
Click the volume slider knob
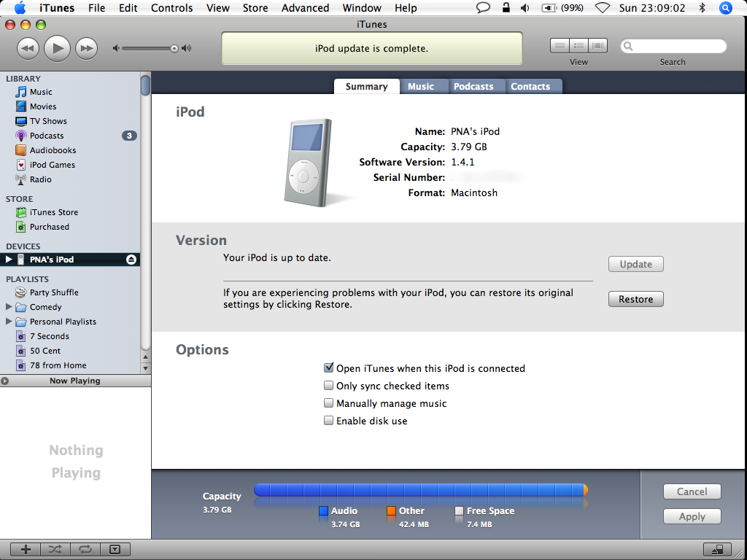click(174, 48)
